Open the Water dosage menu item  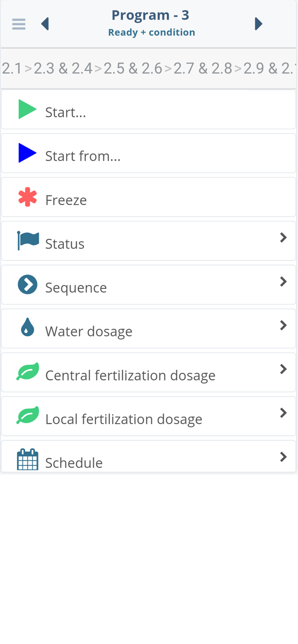click(x=89, y=332)
